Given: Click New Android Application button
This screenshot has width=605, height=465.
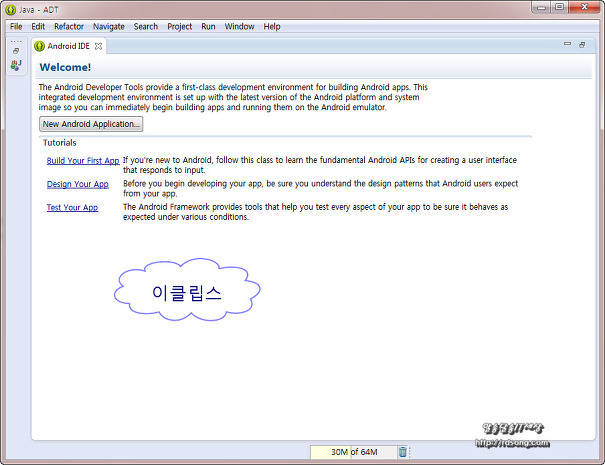Looking at the screenshot, I should click(x=91, y=124).
